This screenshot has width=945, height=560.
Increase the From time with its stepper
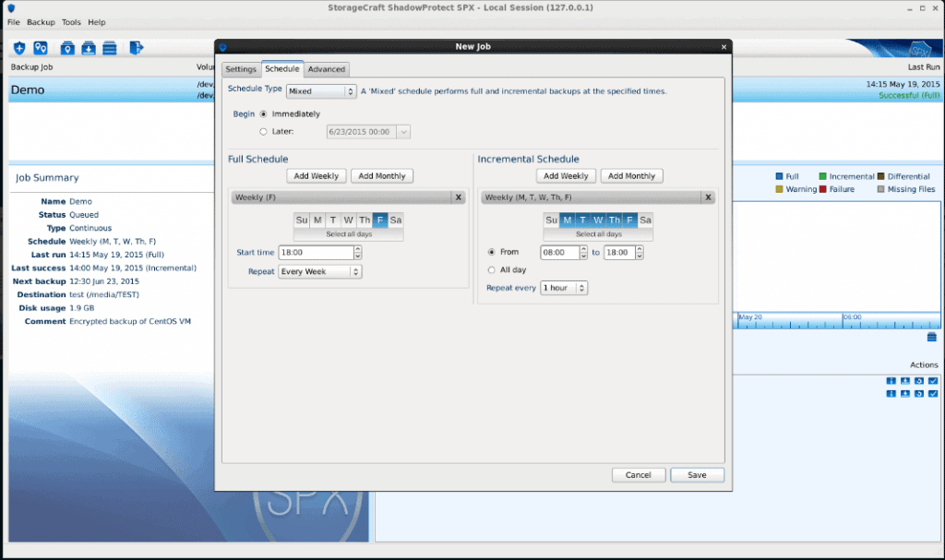tap(581, 249)
